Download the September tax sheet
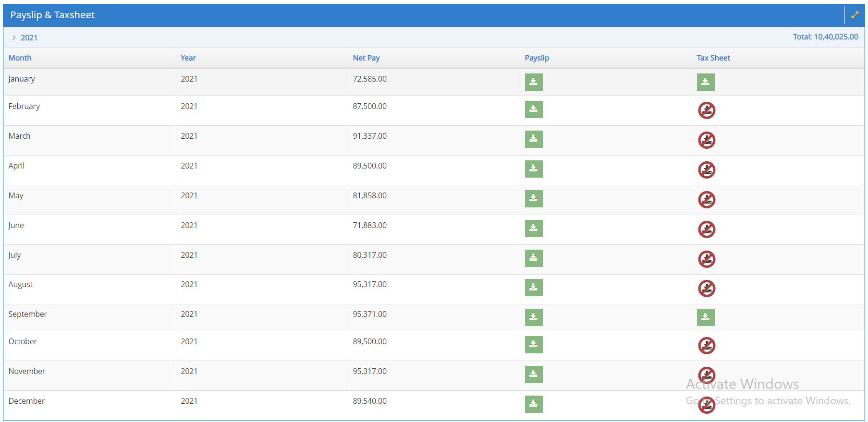 click(x=705, y=317)
